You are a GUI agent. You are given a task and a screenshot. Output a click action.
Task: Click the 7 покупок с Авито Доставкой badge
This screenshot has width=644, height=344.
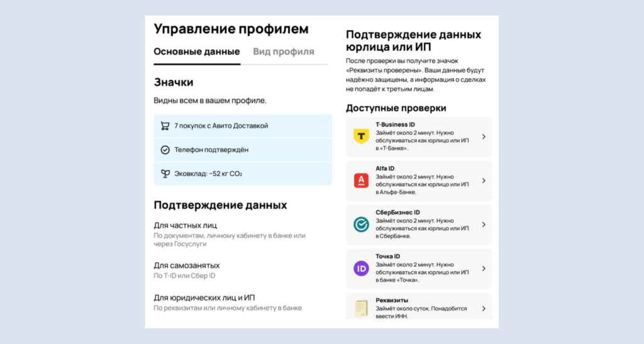click(x=243, y=126)
